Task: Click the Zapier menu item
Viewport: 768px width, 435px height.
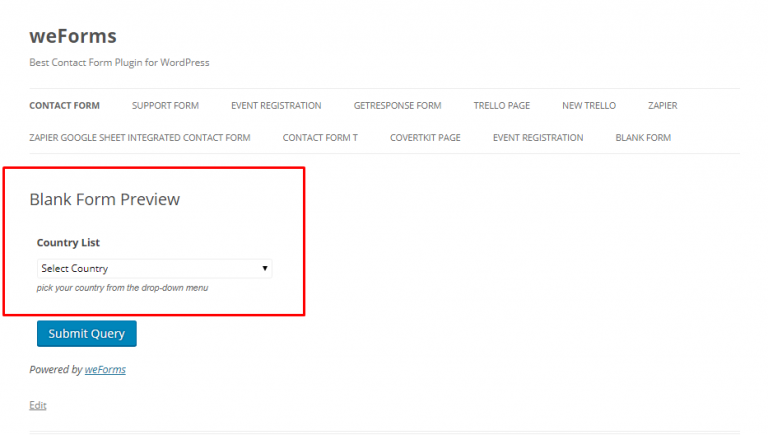Action: click(x=663, y=106)
